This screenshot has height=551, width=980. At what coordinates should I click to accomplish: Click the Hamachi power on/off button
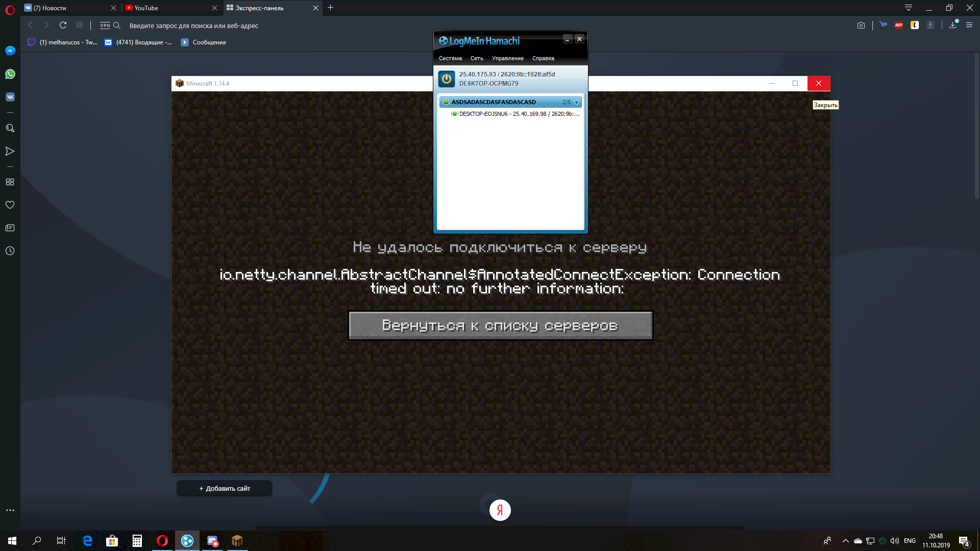(x=447, y=79)
